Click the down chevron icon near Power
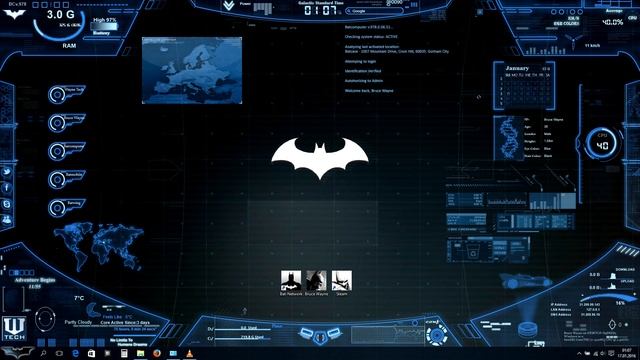Viewport: 640px width, 360px height. (229, 5)
